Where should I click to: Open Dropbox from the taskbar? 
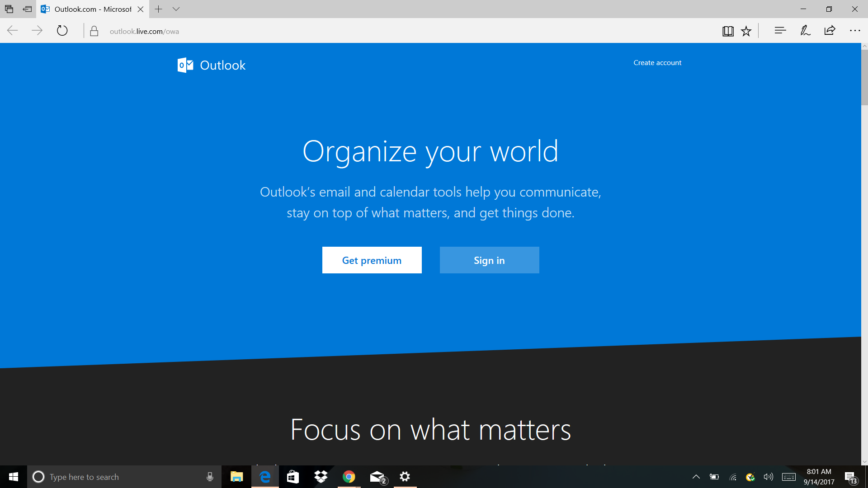tap(321, 477)
